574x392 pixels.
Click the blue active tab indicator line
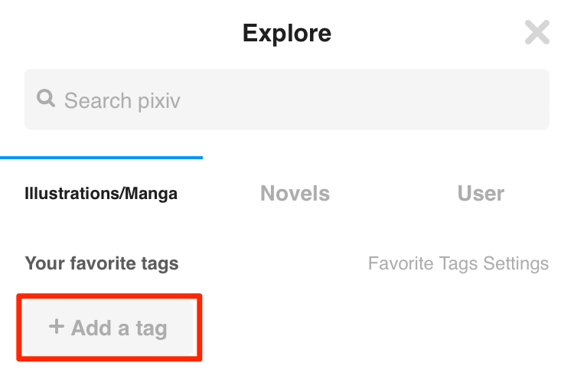tap(101, 158)
